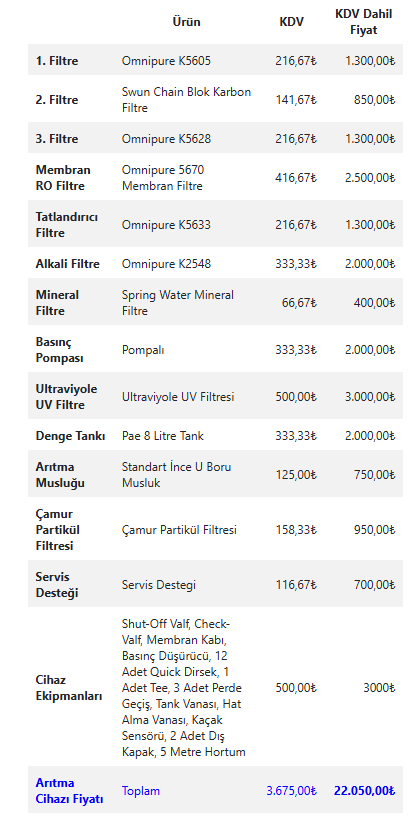Click the Ürün column header
418x825 pixels.
pyautogui.click(x=186, y=22)
